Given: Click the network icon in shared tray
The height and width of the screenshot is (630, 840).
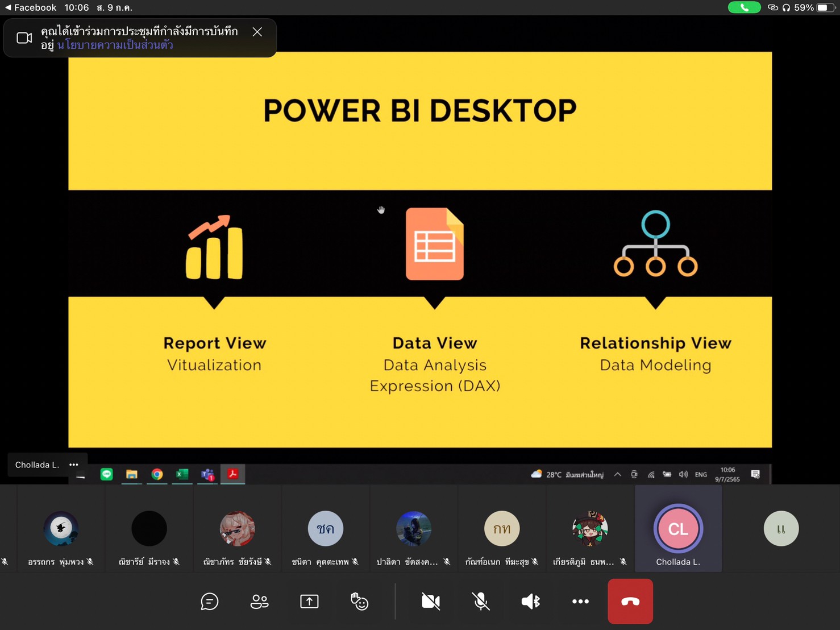Looking at the screenshot, I should click(651, 474).
